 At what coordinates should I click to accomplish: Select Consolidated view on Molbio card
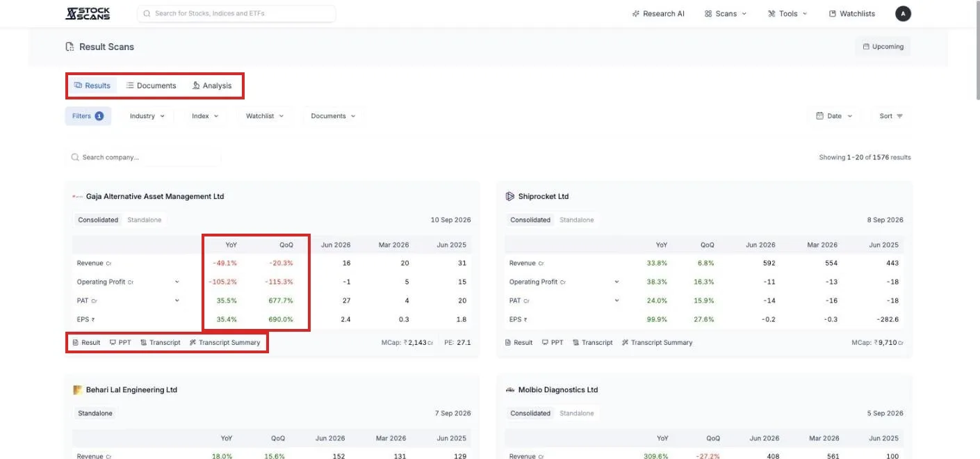click(x=530, y=413)
